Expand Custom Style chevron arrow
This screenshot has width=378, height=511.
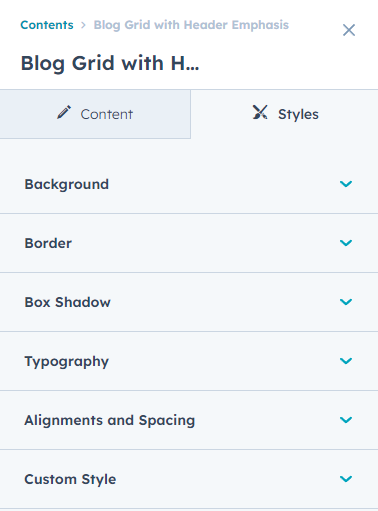346,479
